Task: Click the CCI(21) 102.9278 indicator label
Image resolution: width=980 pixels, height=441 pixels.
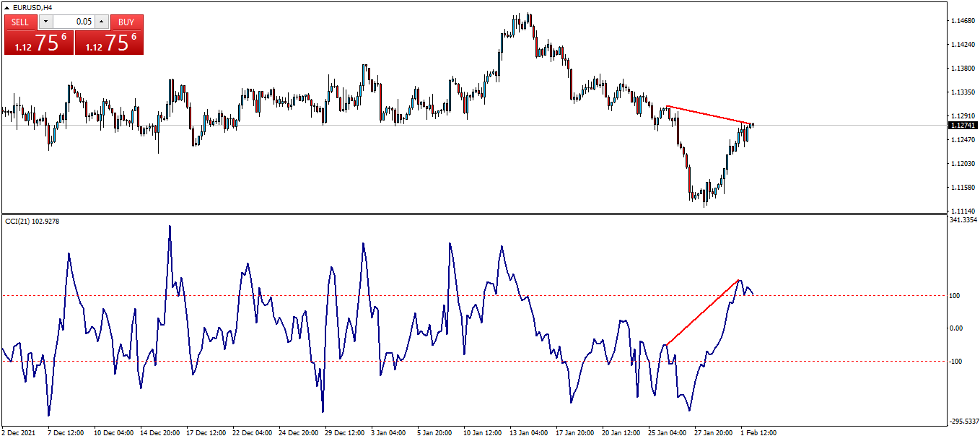Action: [32, 221]
